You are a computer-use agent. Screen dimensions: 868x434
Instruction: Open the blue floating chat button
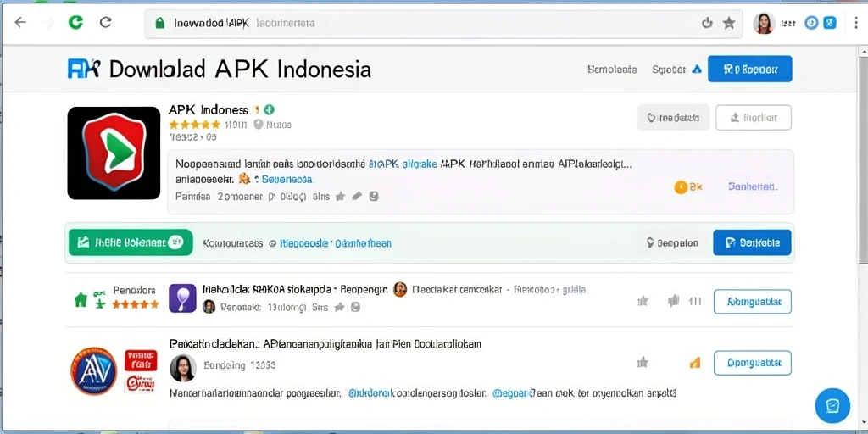click(x=832, y=406)
